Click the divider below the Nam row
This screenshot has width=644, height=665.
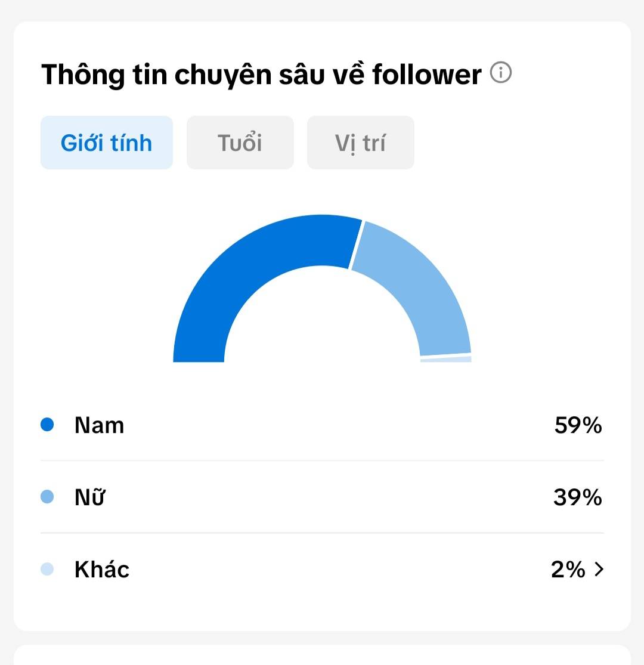tap(322, 460)
